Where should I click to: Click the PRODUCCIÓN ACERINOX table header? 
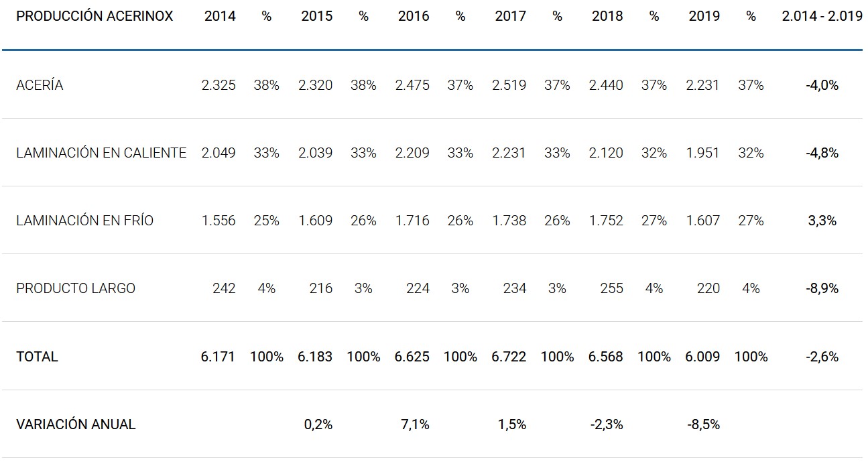[95, 17]
